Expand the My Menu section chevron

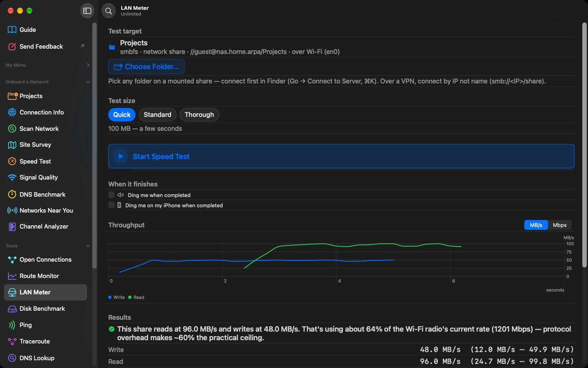tap(88, 65)
